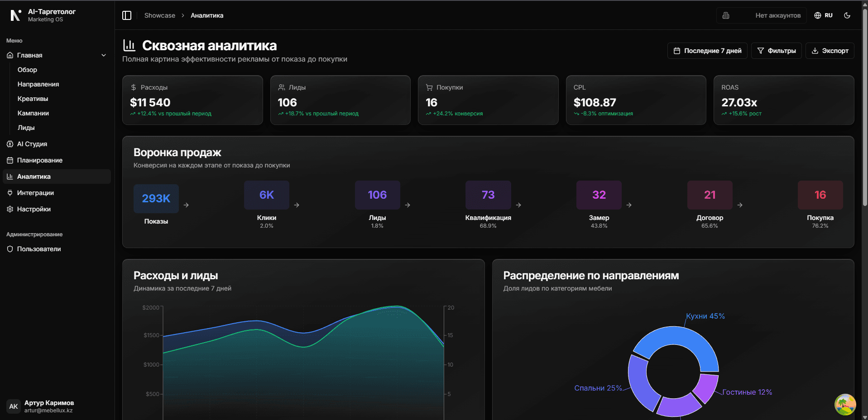Click the Экспорт button

pos(830,51)
